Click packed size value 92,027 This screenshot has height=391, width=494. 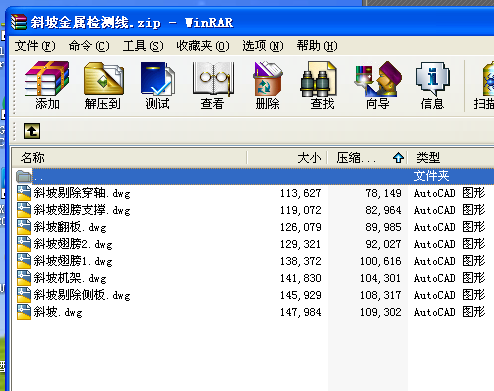[383, 244]
